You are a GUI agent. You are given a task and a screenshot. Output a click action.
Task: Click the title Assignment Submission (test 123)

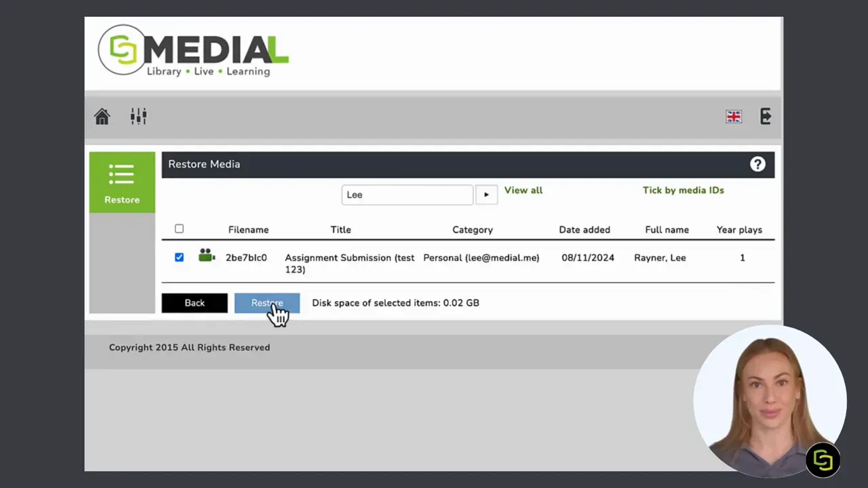350,264
